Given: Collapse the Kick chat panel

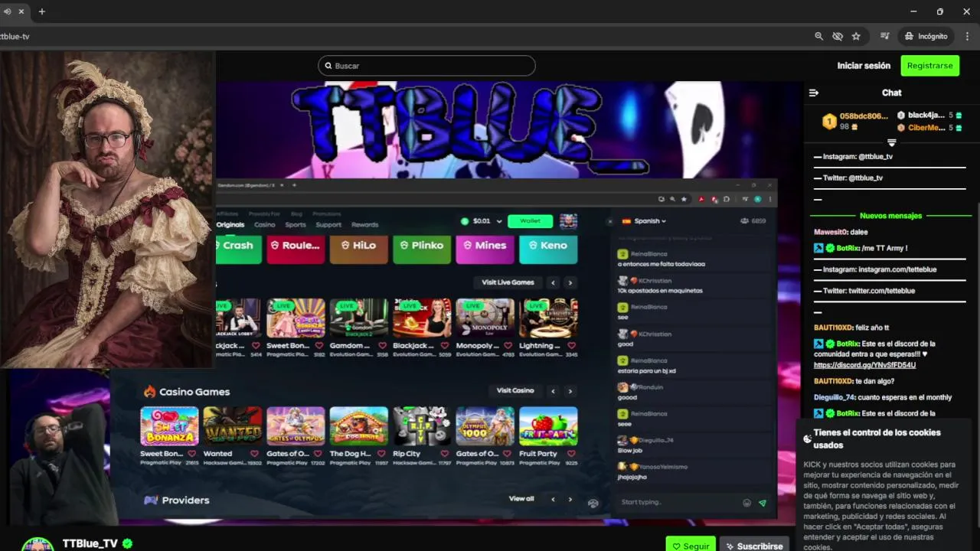Looking at the screenshot, I should point(814,93).
